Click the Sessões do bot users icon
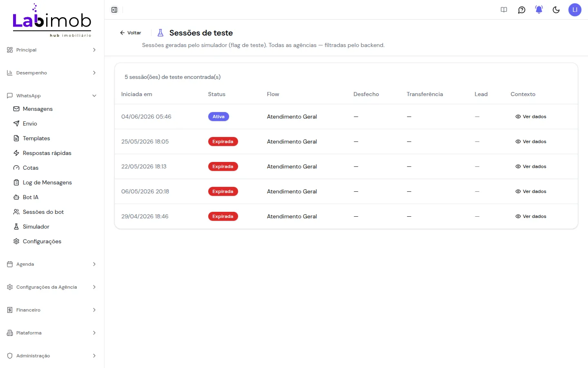 click(x=16, y=212)
